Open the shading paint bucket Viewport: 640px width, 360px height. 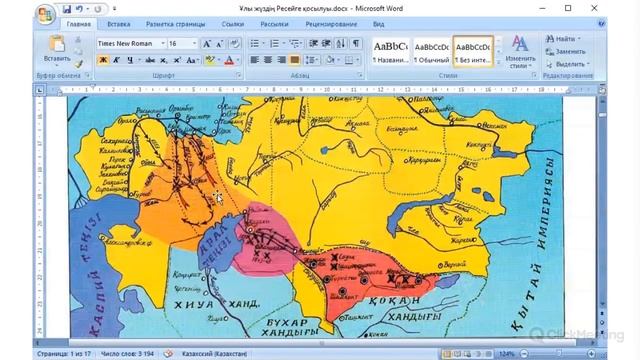[x=330, y=60]
